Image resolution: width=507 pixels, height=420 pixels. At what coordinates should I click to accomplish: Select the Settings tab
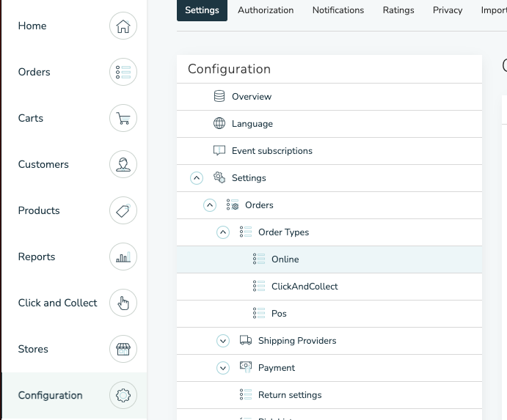(x=202, y=10)
